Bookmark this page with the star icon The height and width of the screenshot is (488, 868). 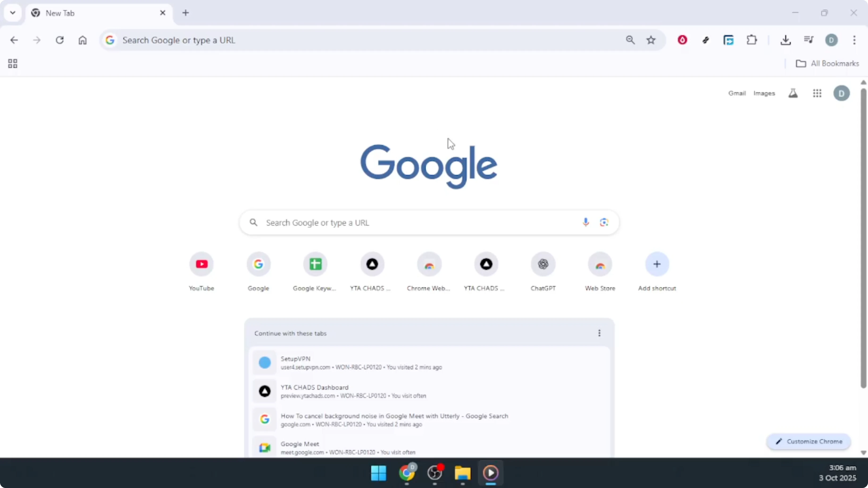tap(651, 40)
